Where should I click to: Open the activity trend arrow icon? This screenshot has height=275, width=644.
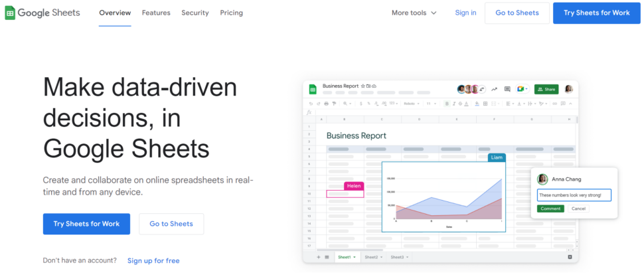[x=495, y=89]
